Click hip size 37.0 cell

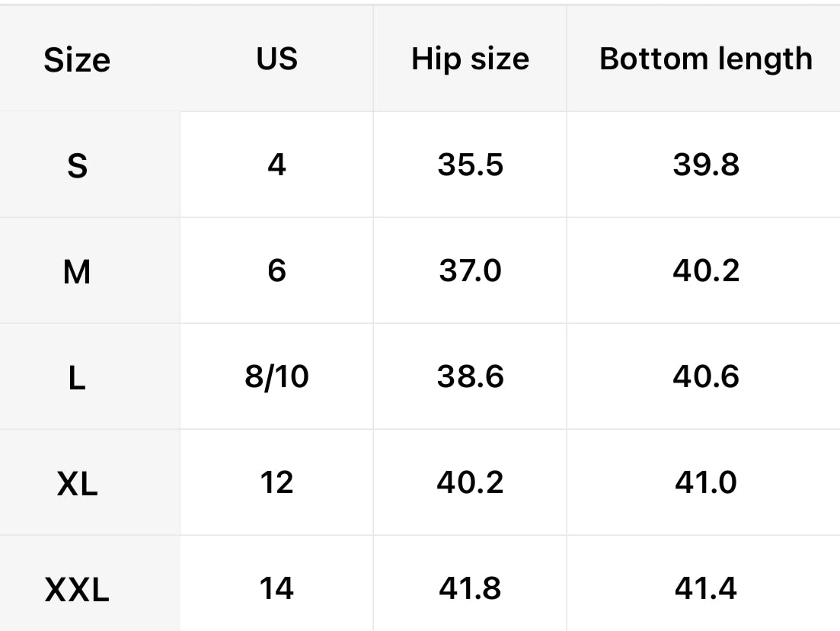pos(470,271)
